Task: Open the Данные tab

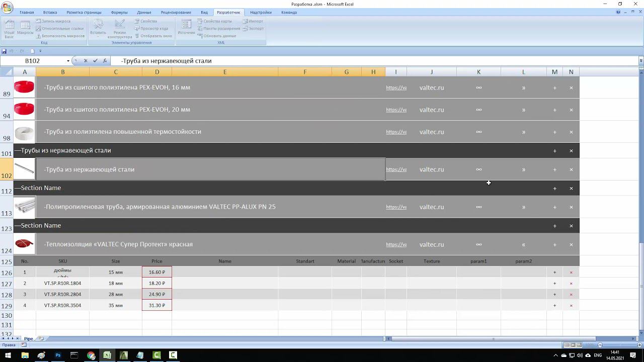Action: pos(144,12)
